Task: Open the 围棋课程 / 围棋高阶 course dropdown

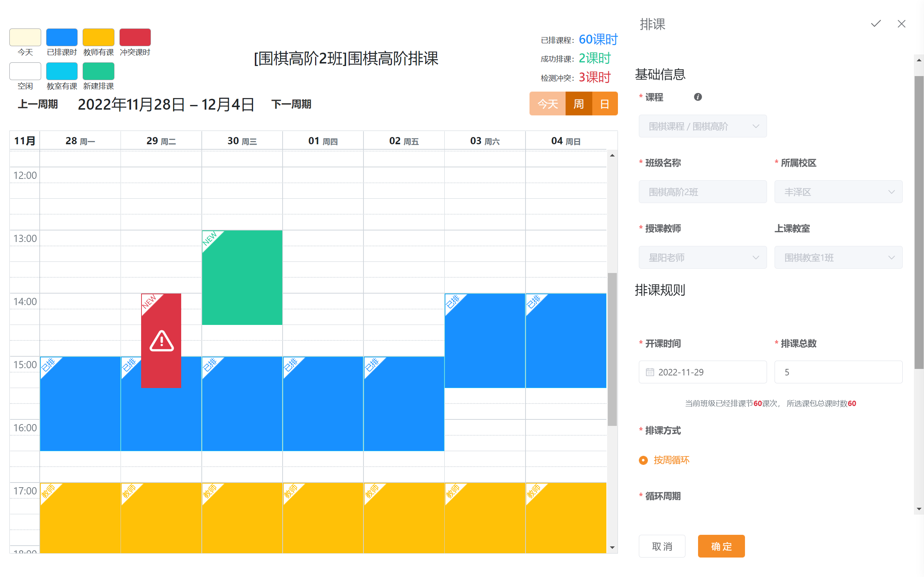Action: 702,126
